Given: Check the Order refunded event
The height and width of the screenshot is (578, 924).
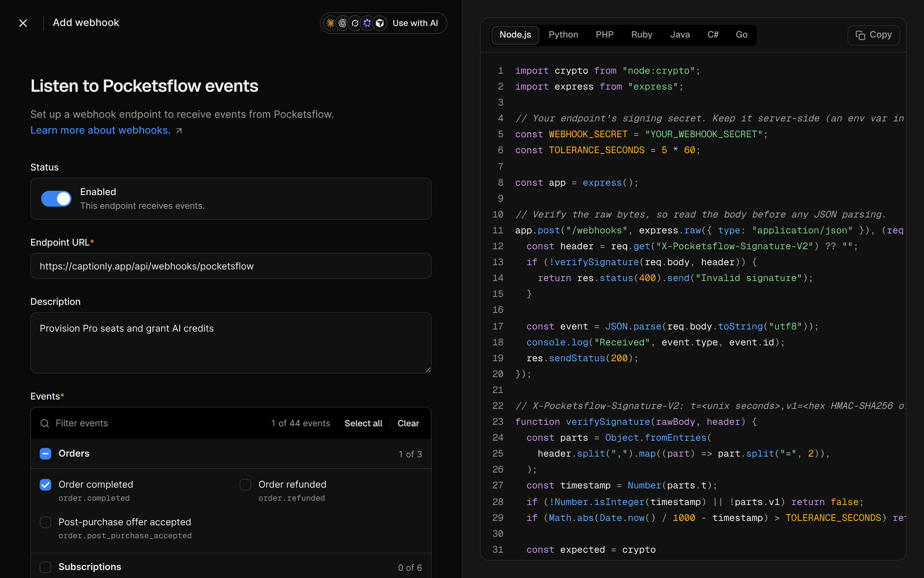Looking at the screenshot, I should pos(245,485).
